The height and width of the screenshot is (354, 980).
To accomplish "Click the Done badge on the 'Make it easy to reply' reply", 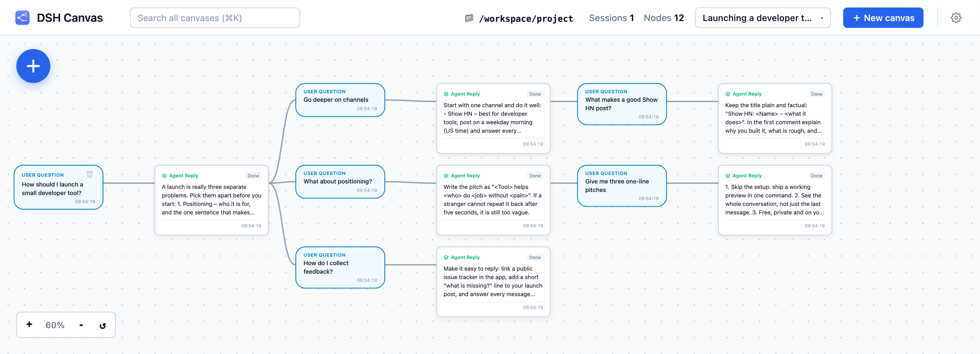I will point(535,257).
